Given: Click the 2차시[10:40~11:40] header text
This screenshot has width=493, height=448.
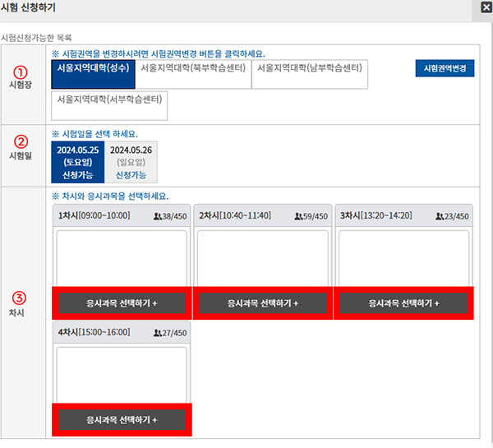Looking at the screenshot, I should click(235, 215).
